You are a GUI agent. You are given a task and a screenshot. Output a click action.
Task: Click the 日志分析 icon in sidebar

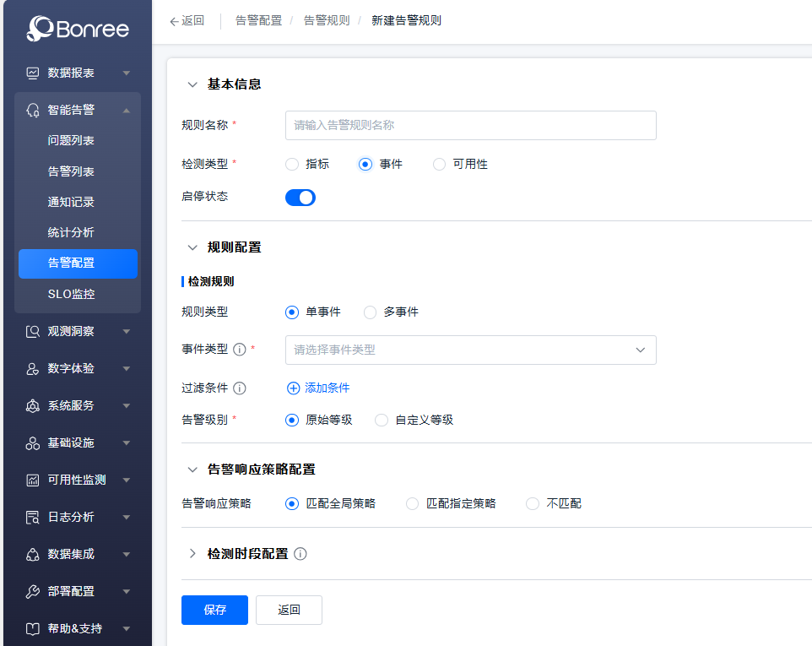[33, 518]
